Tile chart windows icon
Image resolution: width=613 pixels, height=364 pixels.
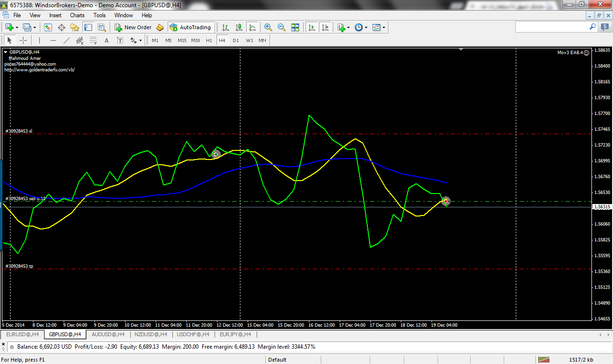click(295, 27)
